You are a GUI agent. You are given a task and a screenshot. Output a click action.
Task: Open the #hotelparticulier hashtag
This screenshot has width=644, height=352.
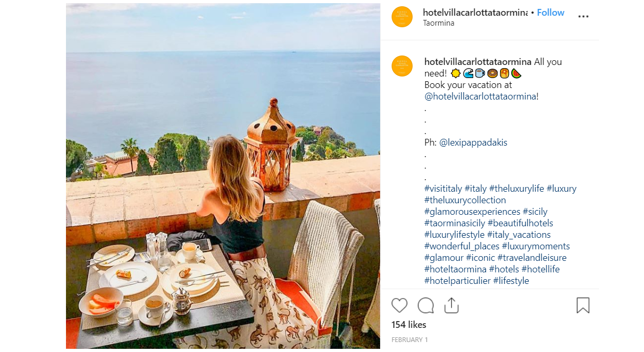click(x=458, y=281)
